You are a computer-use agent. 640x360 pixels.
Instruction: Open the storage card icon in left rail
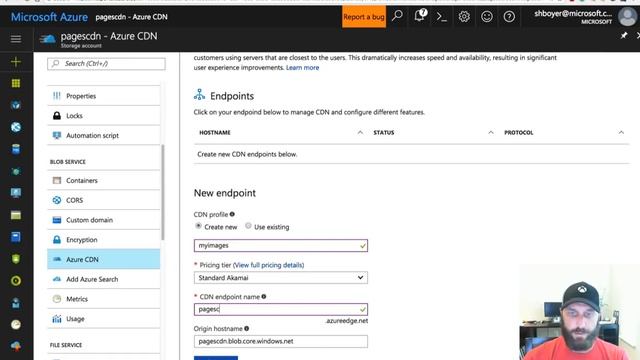click(x=16, y=215)
